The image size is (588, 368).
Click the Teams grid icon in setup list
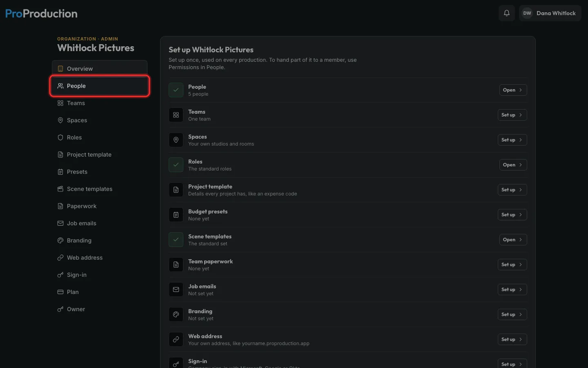click(x=176, y=115)
